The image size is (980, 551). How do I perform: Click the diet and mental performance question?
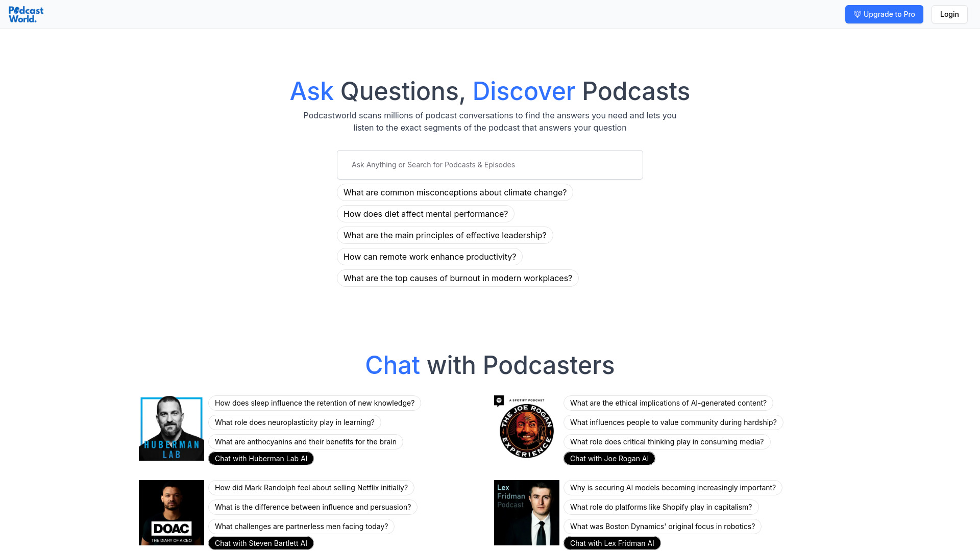[x=425, y=214]
